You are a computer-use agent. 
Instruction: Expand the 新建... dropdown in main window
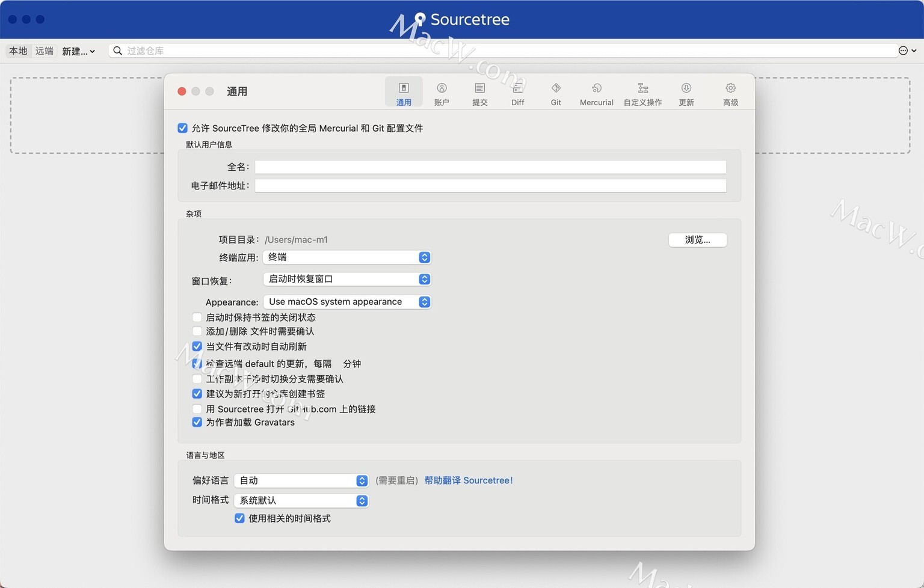[x=78, y=51]
